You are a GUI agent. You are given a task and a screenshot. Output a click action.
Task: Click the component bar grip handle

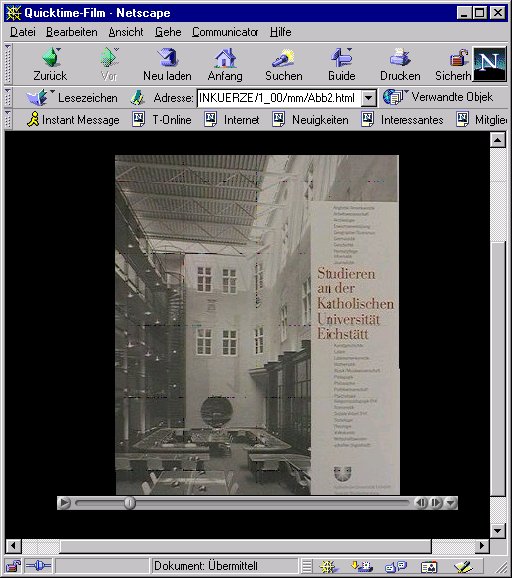click(306, 566)
